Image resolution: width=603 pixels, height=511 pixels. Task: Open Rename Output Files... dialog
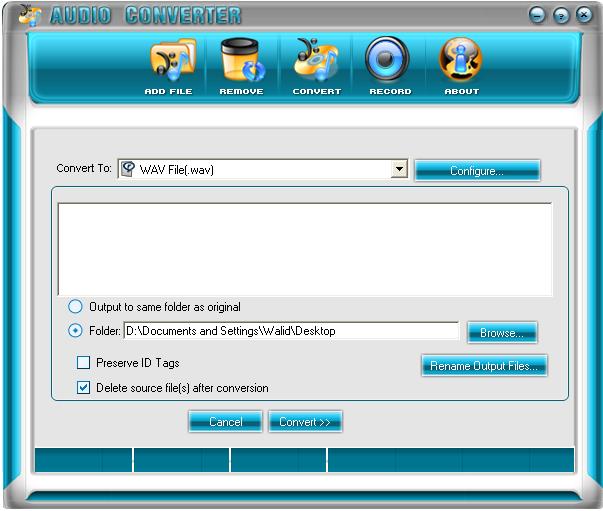[484, 366]
